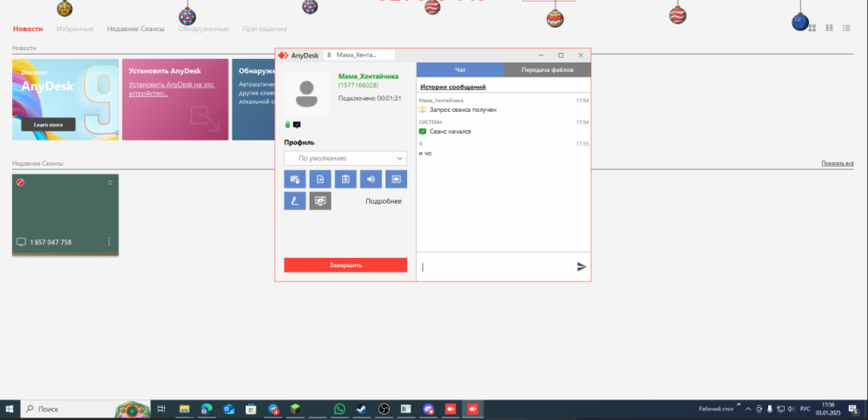Toggle clipboard access permission icon
Screen dimensions: 868x420
[345, 180]
